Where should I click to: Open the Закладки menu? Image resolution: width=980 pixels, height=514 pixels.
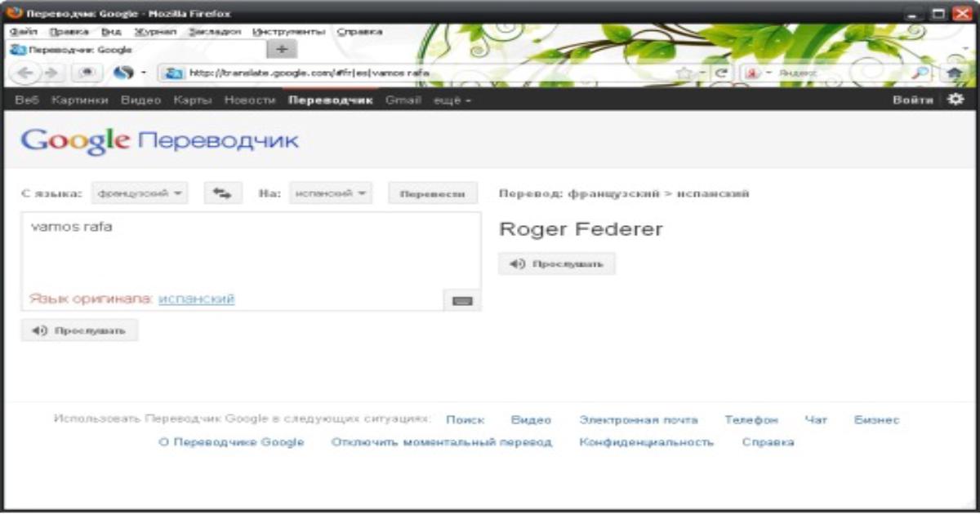coord(216,32)
